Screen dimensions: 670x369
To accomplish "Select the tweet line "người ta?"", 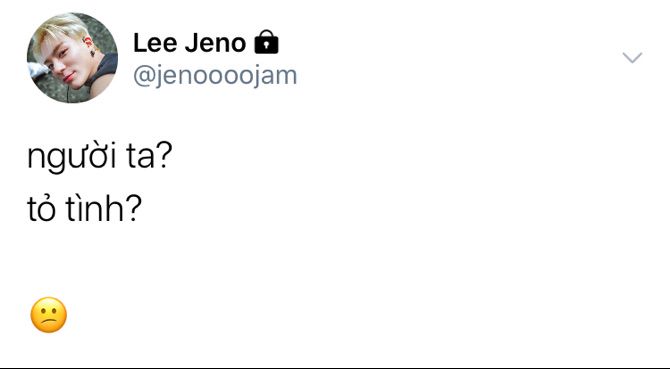I will coord(100,157).
